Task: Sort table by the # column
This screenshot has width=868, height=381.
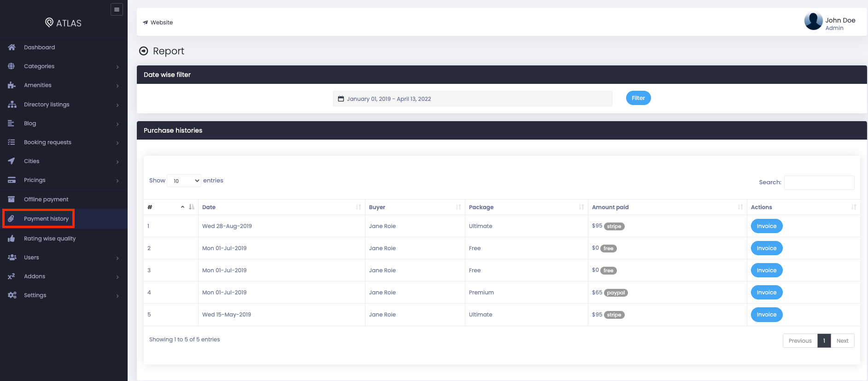Action: [171, 207]
